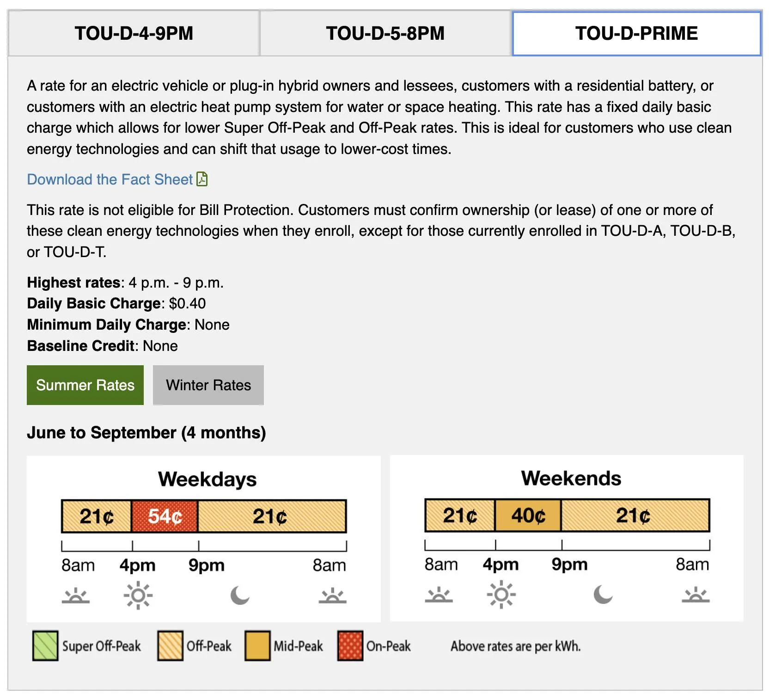This screenshot has width=769, height=700.
Task: Open the Download the Fact Sheet link
Action: click(x=110, y=179)
